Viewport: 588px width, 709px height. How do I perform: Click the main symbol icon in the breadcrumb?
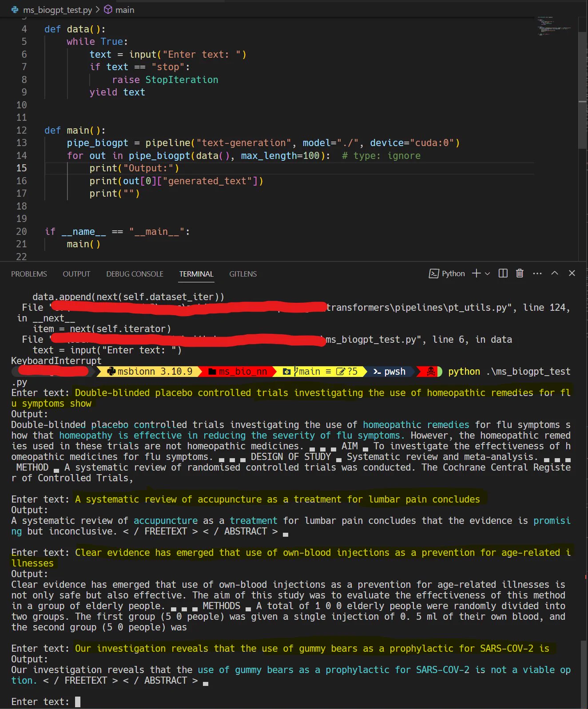tap(108, 9)
